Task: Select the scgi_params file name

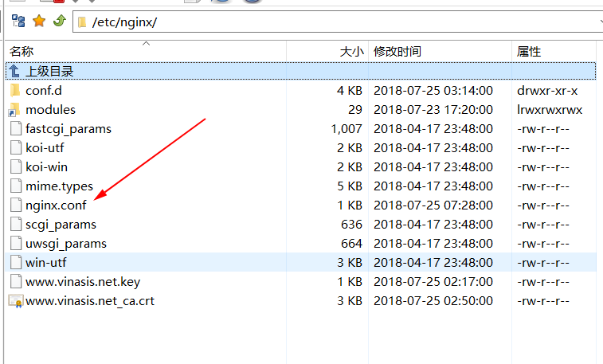Action: click(61, 225)
